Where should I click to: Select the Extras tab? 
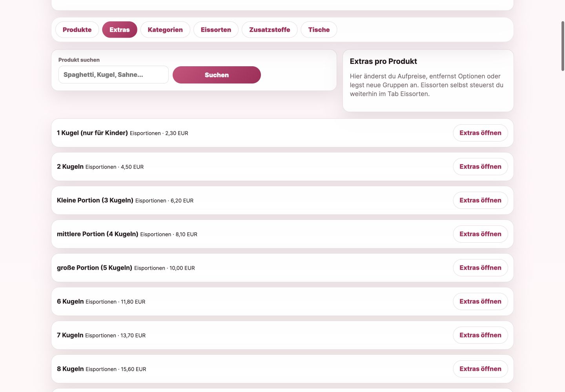120,30
